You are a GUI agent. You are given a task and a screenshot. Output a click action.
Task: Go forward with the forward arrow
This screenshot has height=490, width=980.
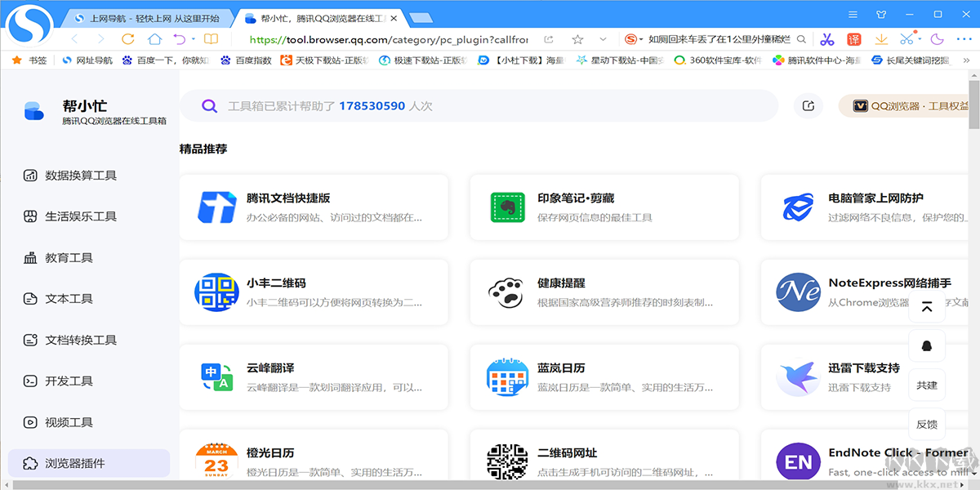pos(100,38)
